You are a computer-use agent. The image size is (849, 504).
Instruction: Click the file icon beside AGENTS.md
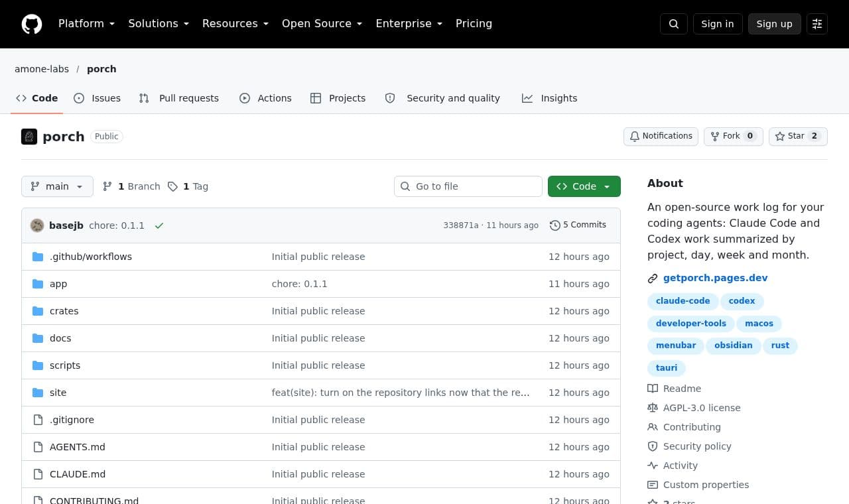click(x=38, y=447)
